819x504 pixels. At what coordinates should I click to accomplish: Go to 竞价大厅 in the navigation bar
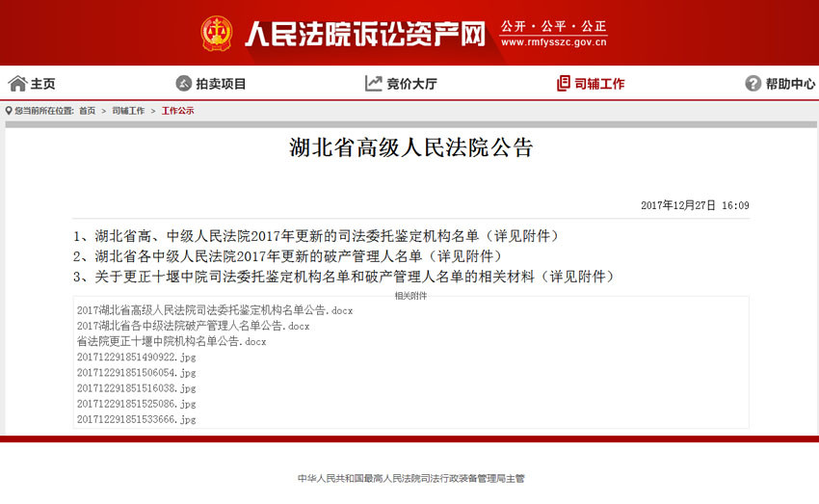point(411,84)
